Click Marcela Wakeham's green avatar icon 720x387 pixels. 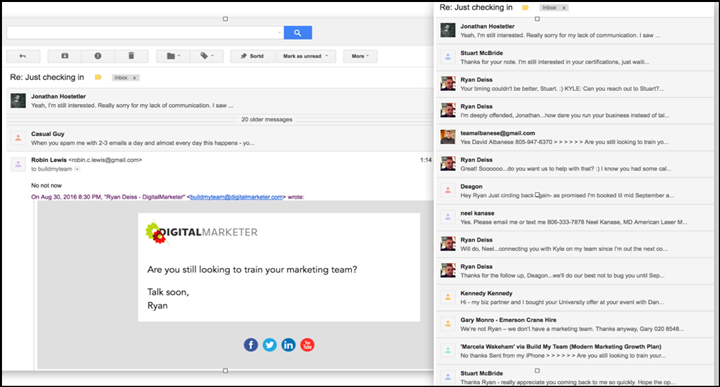[x=448, y=350]
